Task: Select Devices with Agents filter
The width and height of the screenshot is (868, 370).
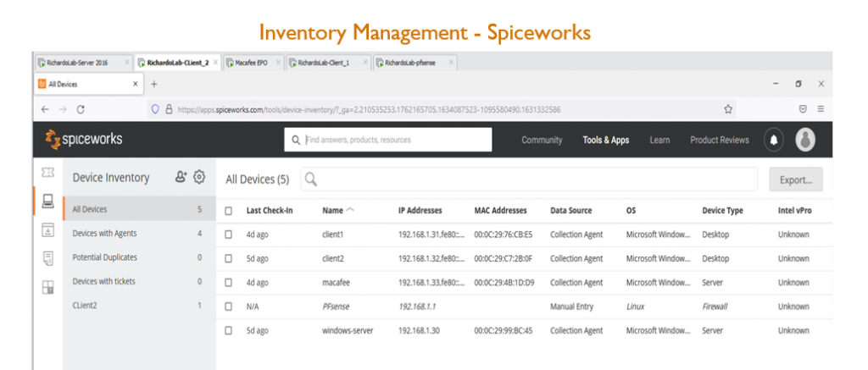Action: point(138,234)
